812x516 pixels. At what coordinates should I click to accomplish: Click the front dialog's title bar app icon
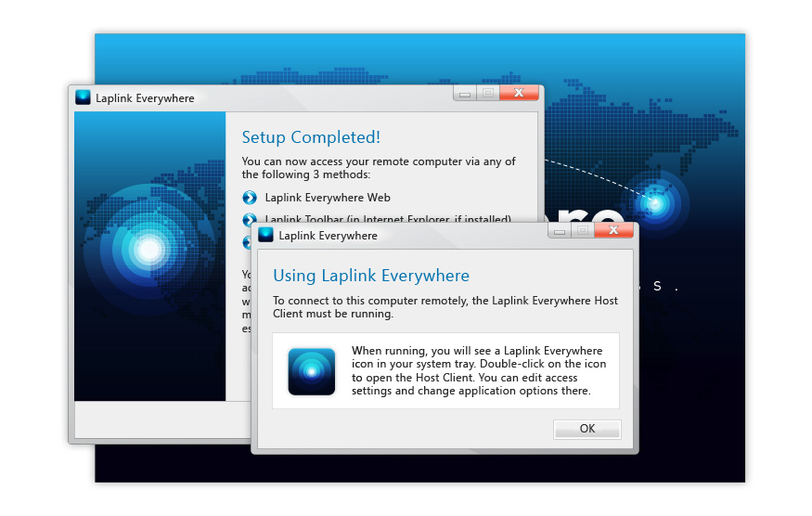coord(266,235)
